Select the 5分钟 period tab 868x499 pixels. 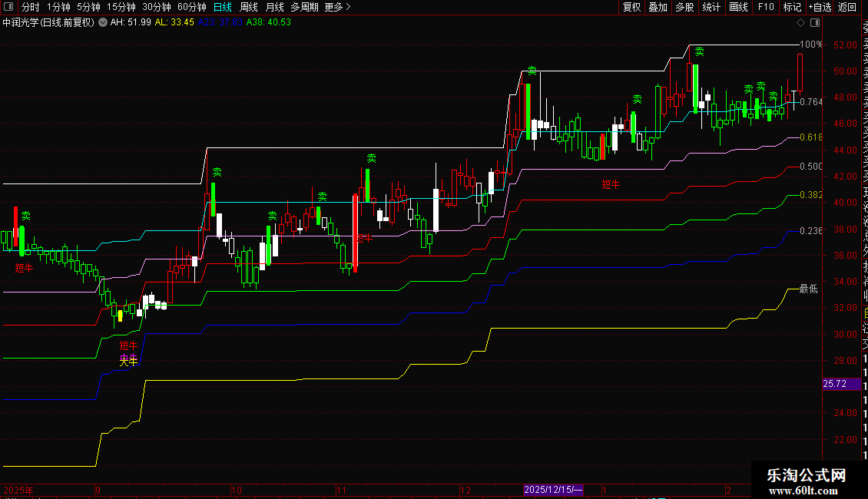[x=88, y=7]
